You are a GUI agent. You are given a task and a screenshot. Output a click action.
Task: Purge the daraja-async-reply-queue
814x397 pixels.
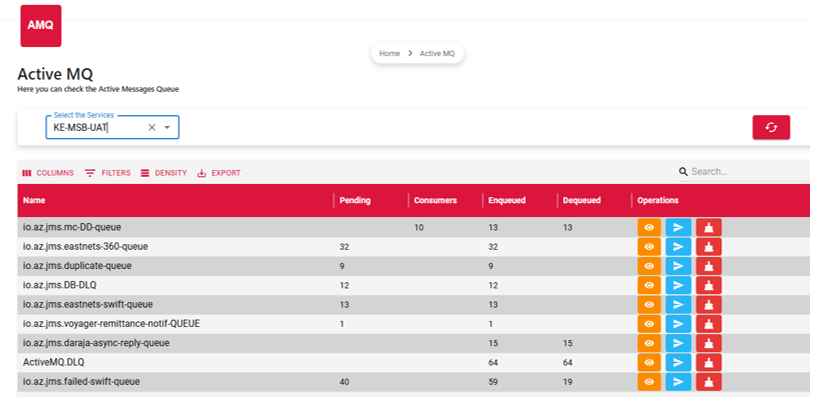[709, 343]
